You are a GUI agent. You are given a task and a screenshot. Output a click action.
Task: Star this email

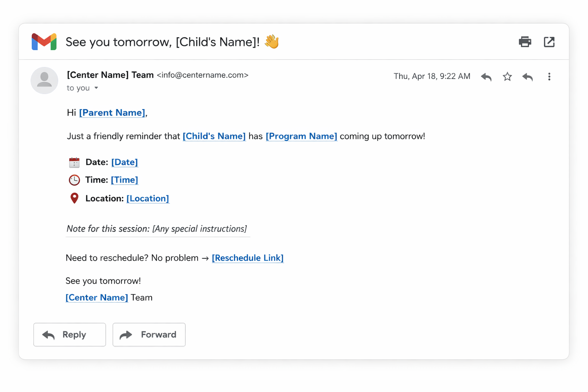(507, 77)
